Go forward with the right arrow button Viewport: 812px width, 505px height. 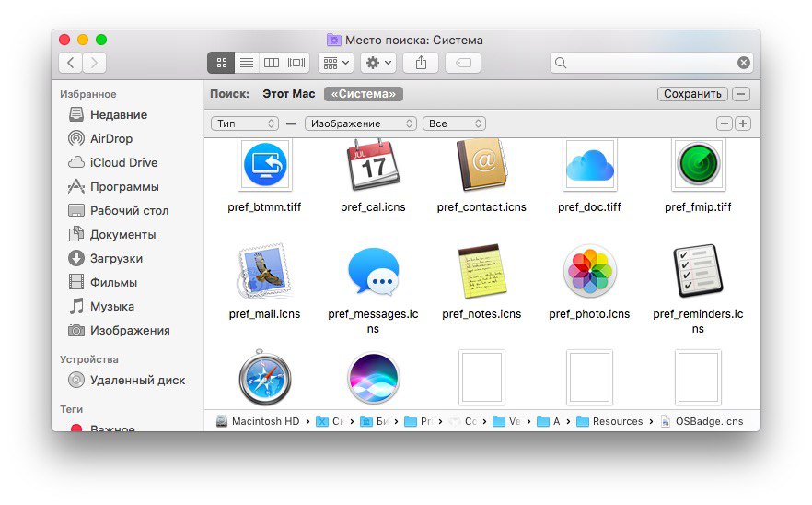click(x=94, y=63)
